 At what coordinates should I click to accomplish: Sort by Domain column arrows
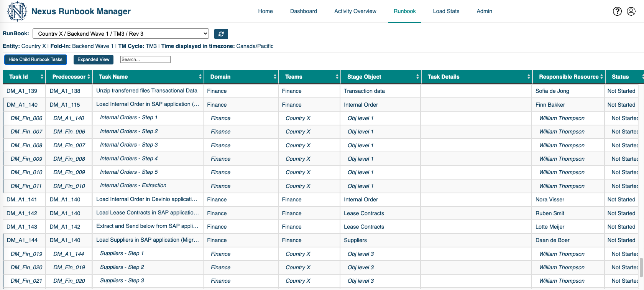(275, 77)
